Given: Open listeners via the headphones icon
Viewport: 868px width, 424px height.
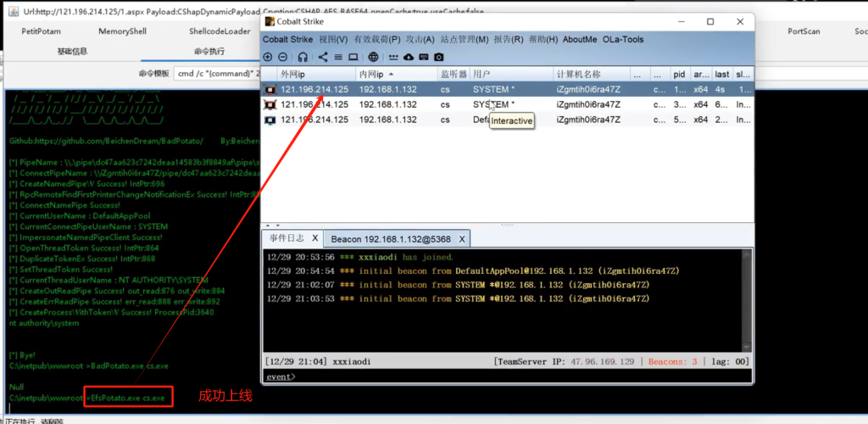Looking at the screenshot, I should point(303,57).
